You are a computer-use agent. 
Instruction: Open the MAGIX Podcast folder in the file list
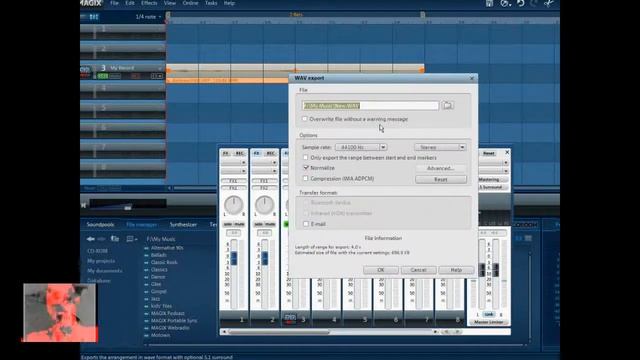(168, 313)
